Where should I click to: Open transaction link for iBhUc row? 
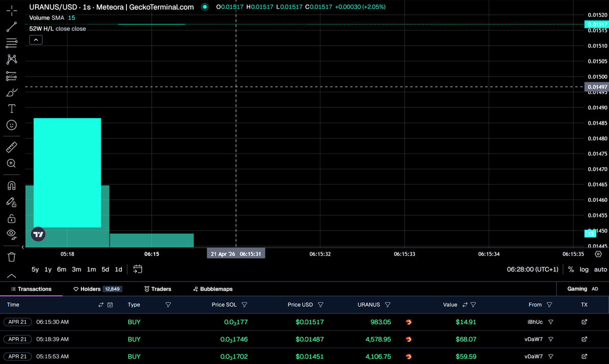pyautogui.click(x=584, y=322)
